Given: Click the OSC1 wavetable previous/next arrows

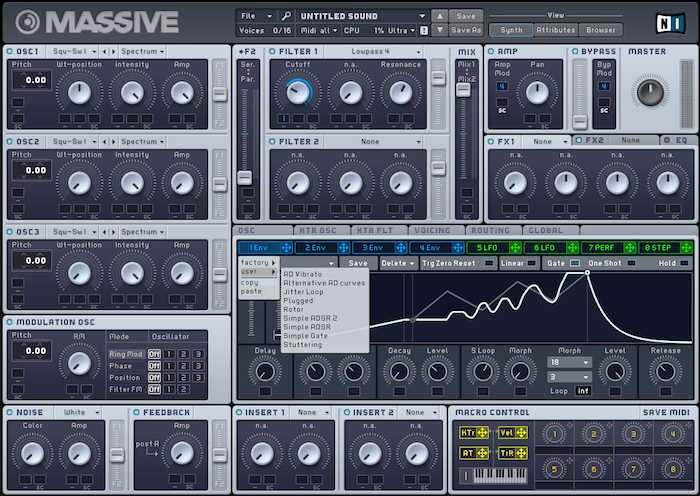Looking at the screenshot, I should (x=108, y=52).
